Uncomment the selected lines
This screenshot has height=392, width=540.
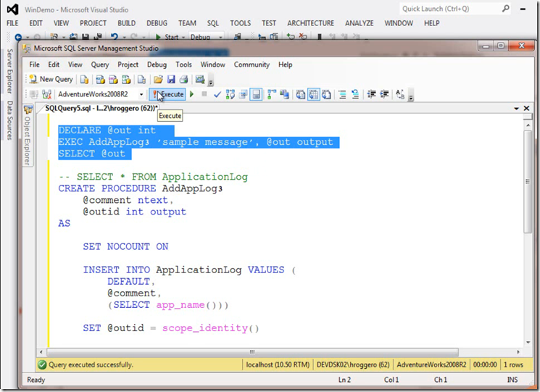pyautogui.click(x=355, y=94)
